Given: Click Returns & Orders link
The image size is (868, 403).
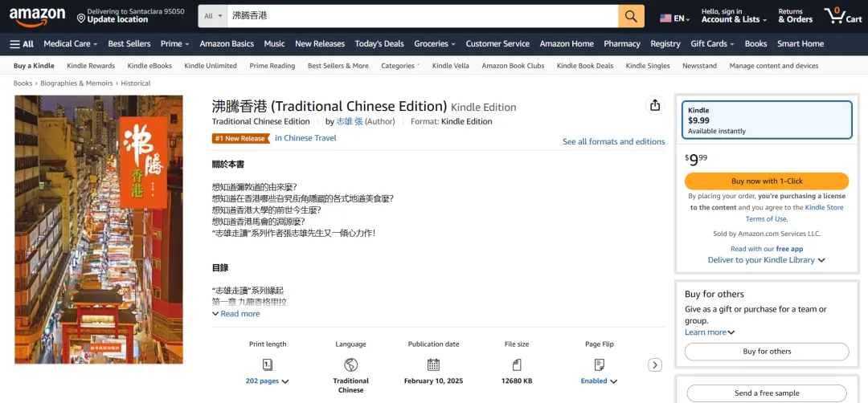Looking at the screenshot, I should [x=795, y=15].
